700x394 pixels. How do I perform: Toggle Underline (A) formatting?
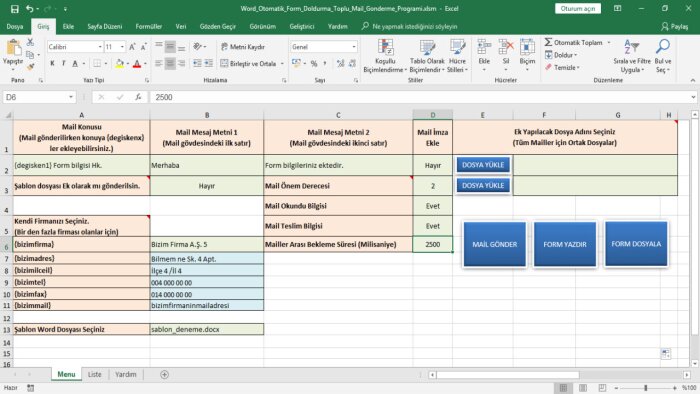[75, 64]
